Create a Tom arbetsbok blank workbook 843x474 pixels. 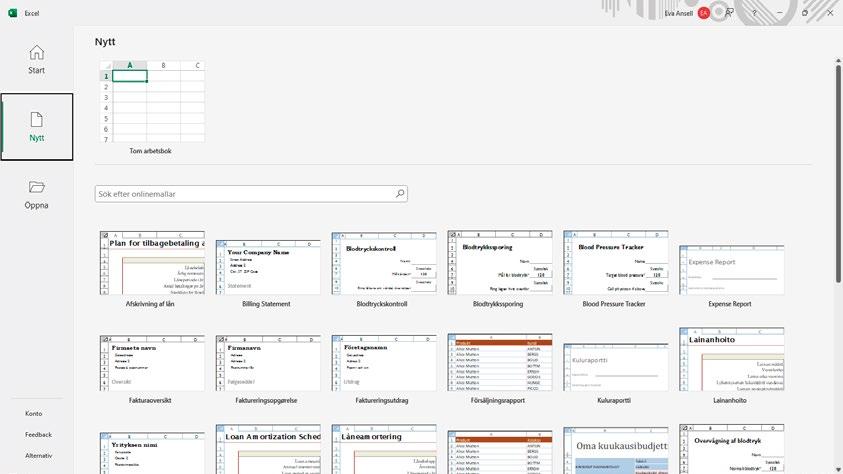coord(152,102)
